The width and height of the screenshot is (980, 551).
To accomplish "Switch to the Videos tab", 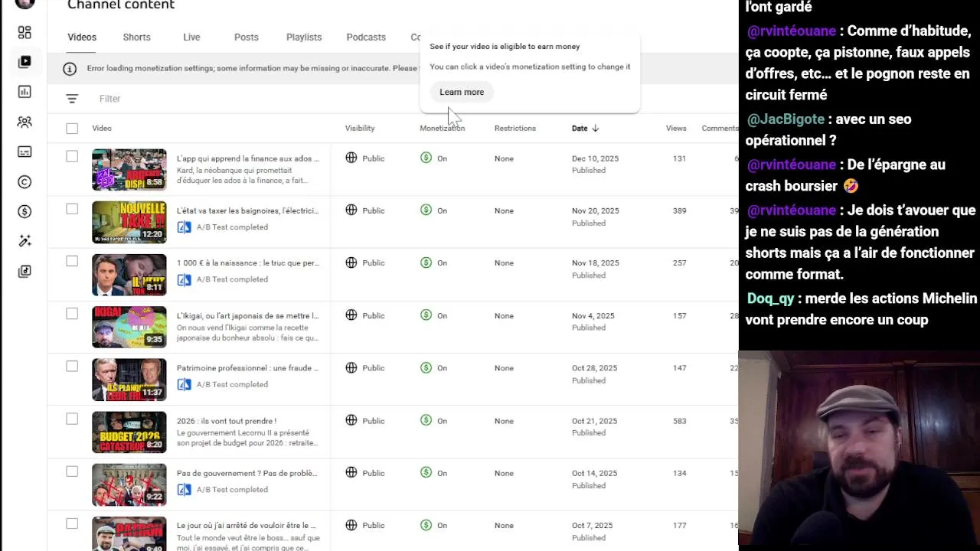I will 82,37.
